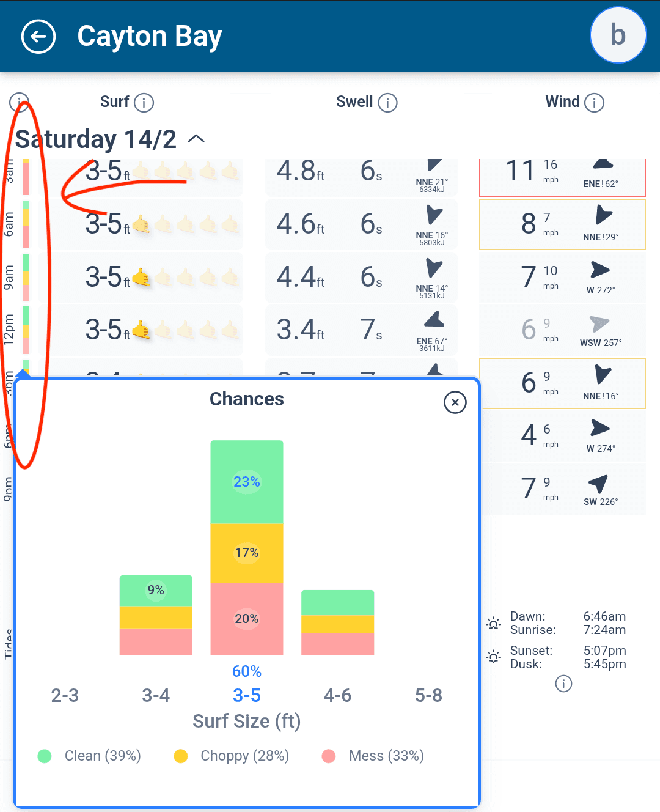Tap the 12pm swell 3.4ft row
This screenshot has width=660, height=812.
361,330
